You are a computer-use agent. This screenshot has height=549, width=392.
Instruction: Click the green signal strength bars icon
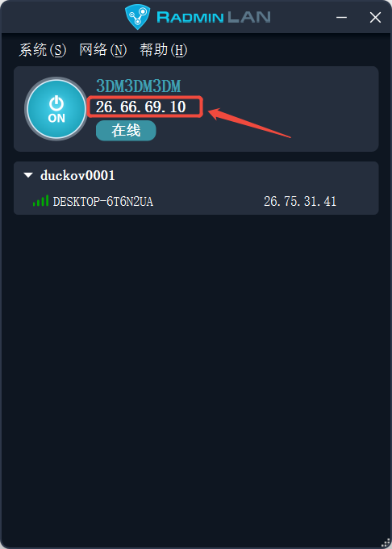(40, 201)
